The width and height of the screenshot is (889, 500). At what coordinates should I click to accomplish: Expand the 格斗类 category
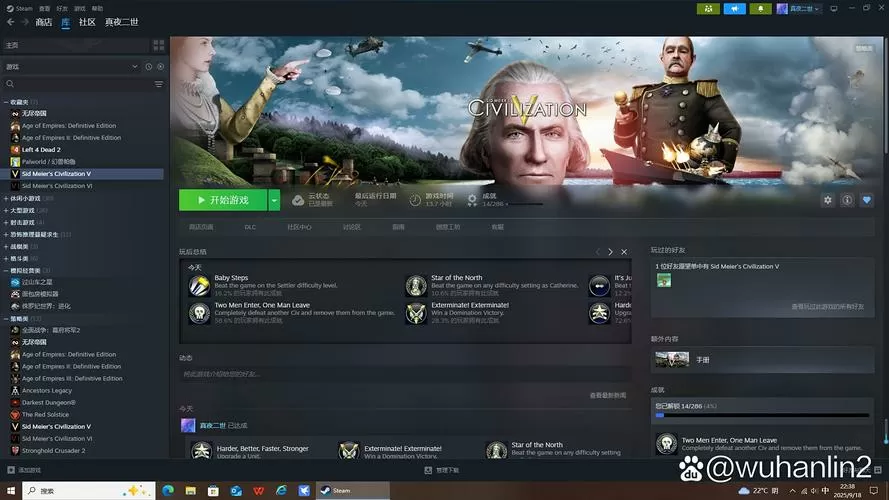click(6, 259)
